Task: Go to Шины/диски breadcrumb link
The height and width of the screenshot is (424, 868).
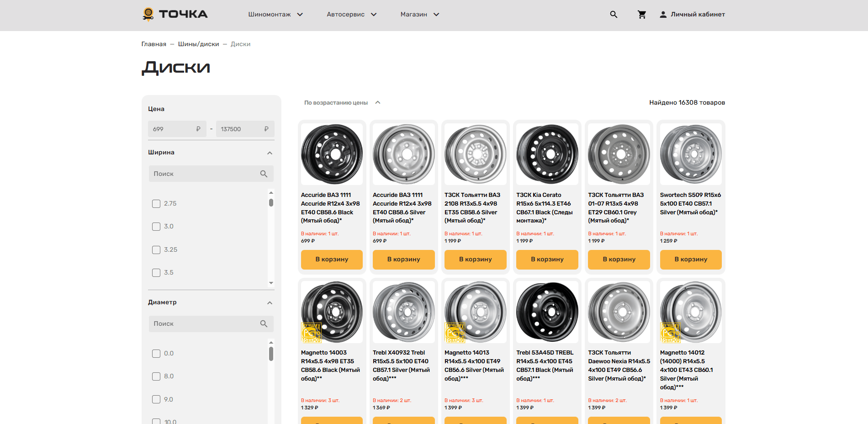Action: tap(198, 44)
